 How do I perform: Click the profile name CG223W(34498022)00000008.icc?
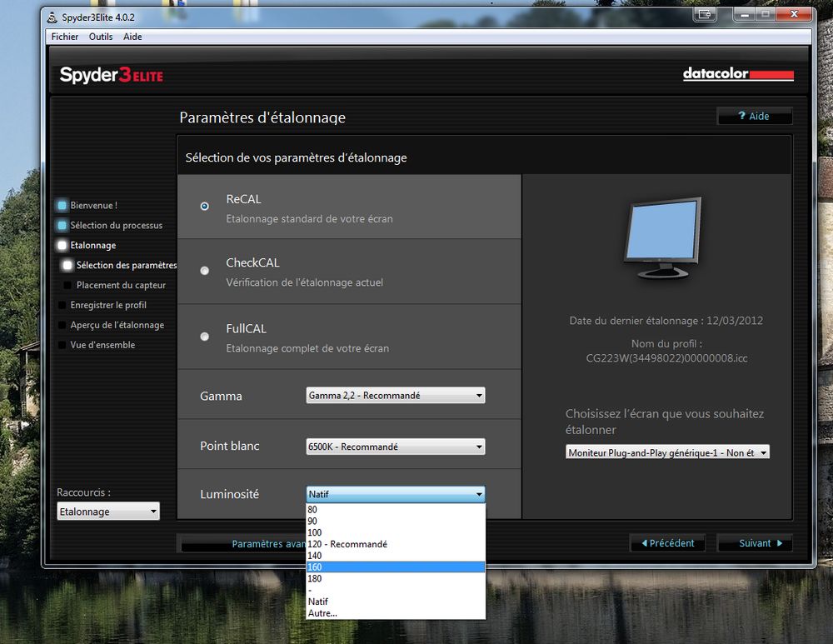point(666,358)
